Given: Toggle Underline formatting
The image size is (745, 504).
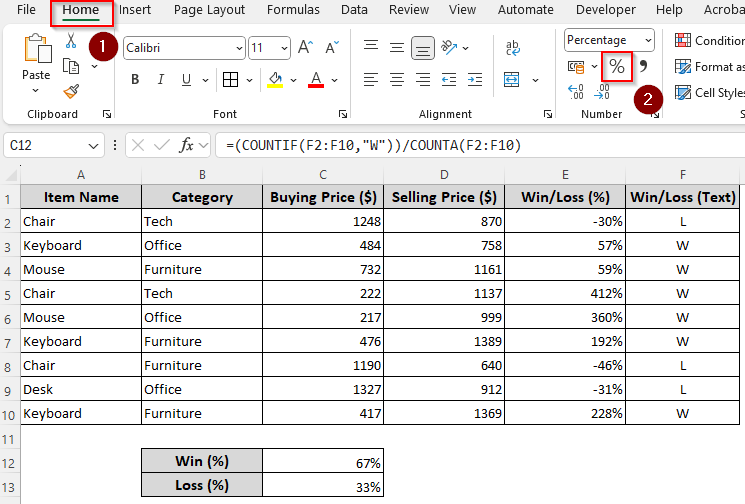Looking at the screenshot, I should (x=186, y=79).
